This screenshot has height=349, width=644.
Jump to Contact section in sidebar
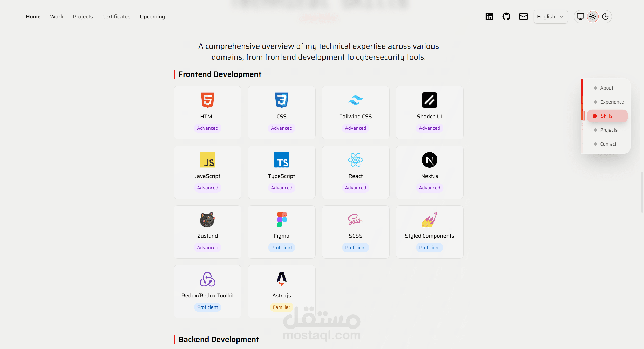[x=608, y=144]
